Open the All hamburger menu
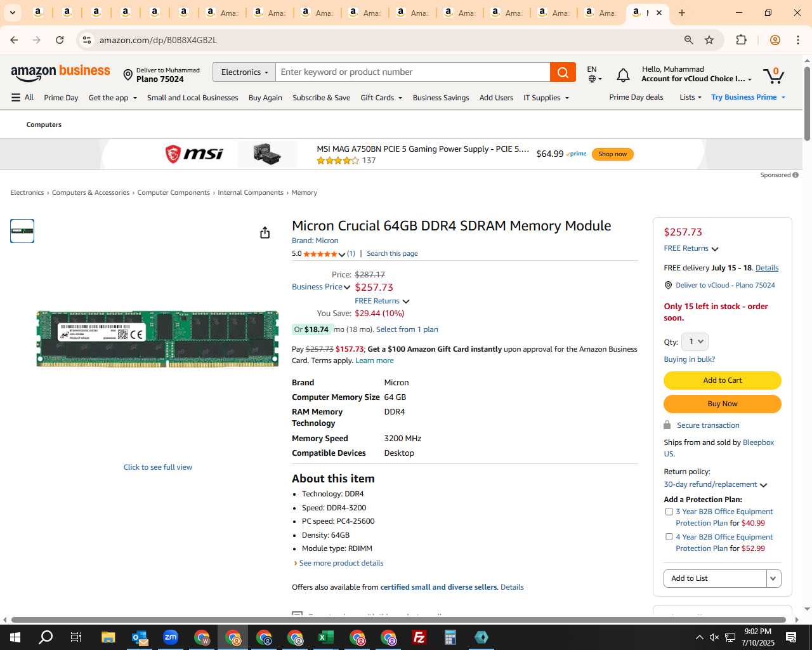 tap(22, 97)
